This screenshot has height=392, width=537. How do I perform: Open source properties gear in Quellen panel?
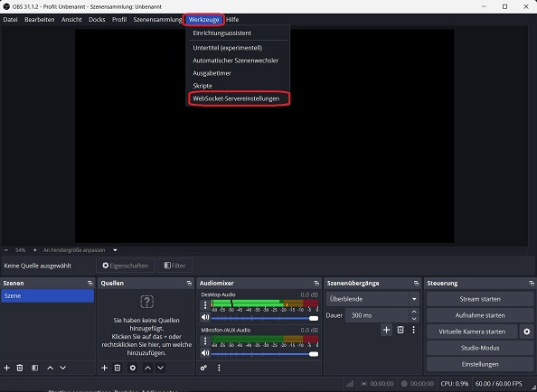[133, 368]
